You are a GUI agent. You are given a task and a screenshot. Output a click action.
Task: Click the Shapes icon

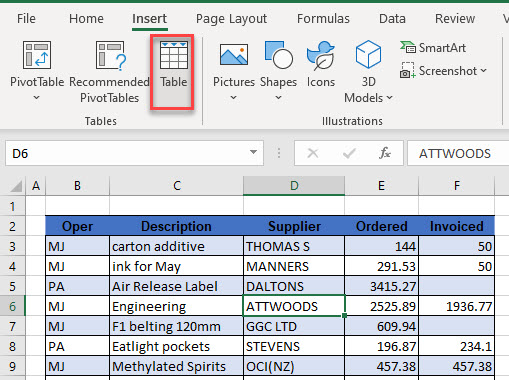(x=279, y=55)
